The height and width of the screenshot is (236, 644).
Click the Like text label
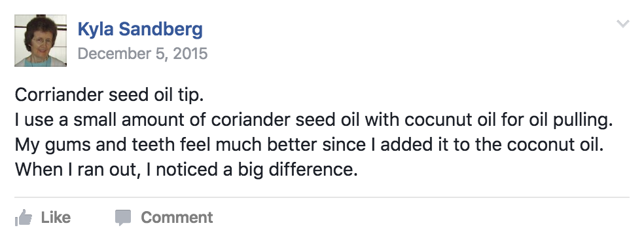tap(56, 217)
